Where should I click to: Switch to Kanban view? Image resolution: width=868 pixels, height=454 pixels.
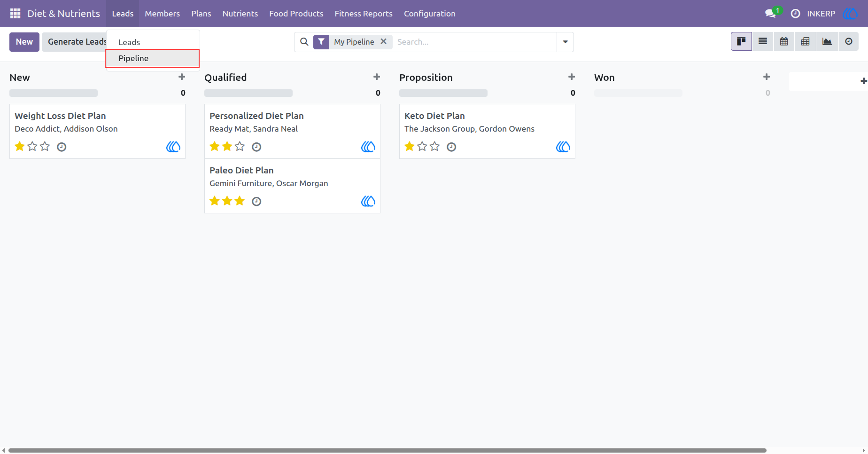(741, 41)
